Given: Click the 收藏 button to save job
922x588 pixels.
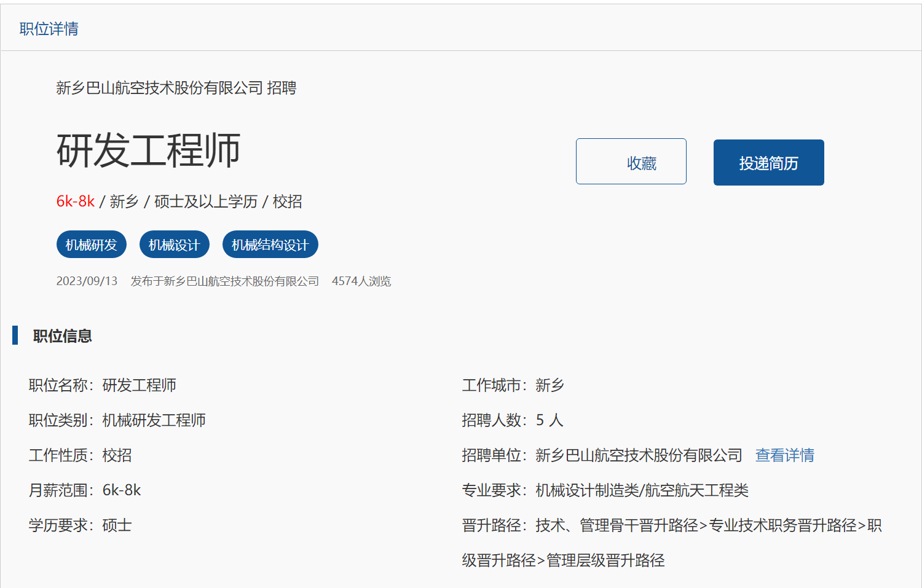Looking at the screenshot, I should (631, 162).
